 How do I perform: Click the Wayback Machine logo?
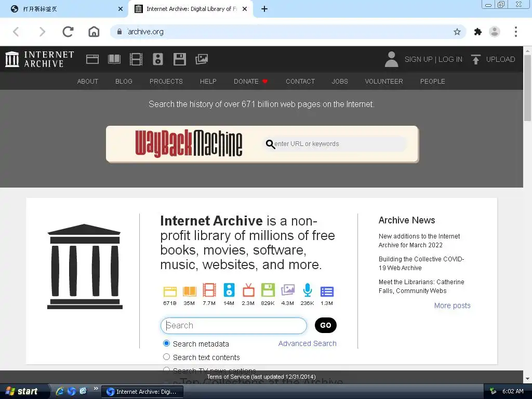tap(189, 143)
